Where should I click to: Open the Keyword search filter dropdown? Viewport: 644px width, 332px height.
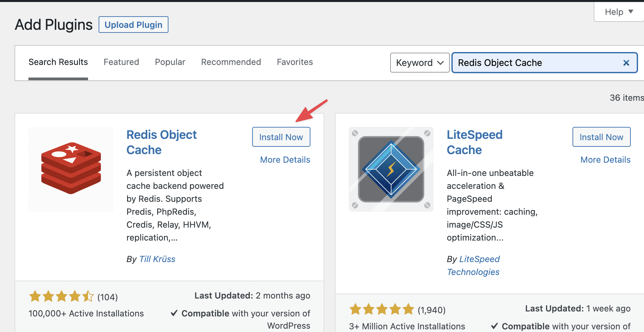[419, 63]
